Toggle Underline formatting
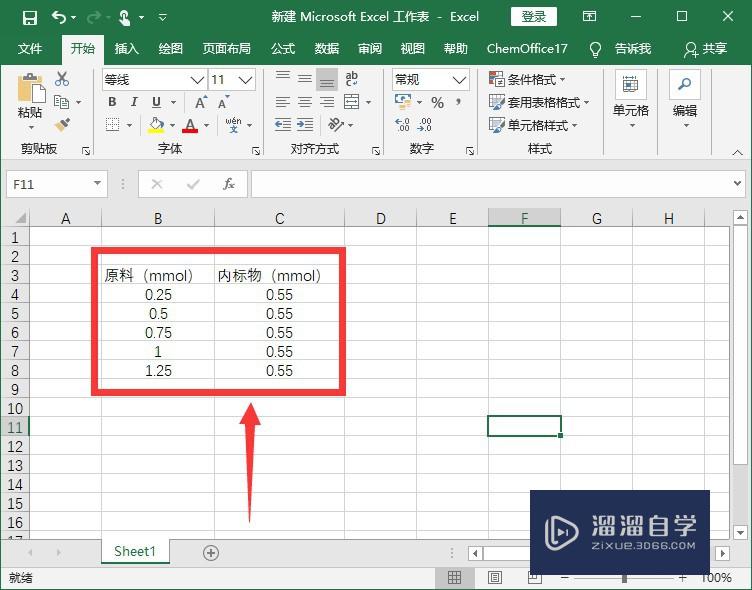Screen dimensions: 752x590 (156, 102)
